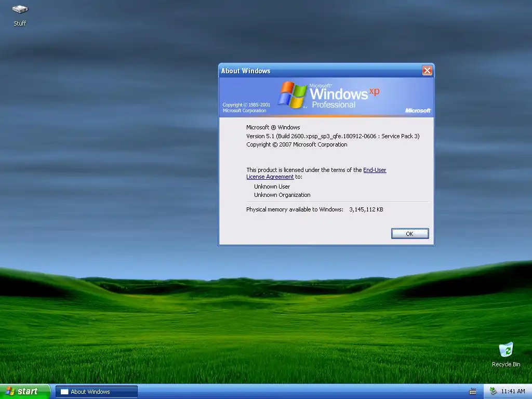Open the Start menu
Image resolution: width=532 pixels, height=399 pixels.
(x=25, y=391)
